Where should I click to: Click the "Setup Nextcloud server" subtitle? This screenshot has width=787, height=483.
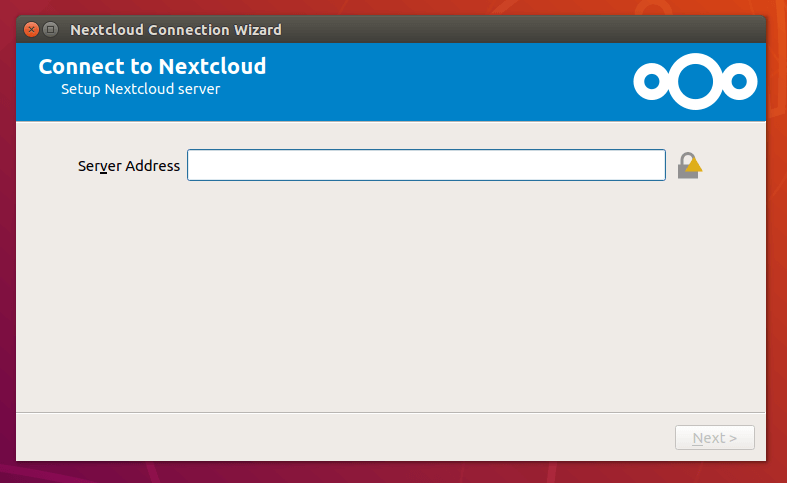140,89
